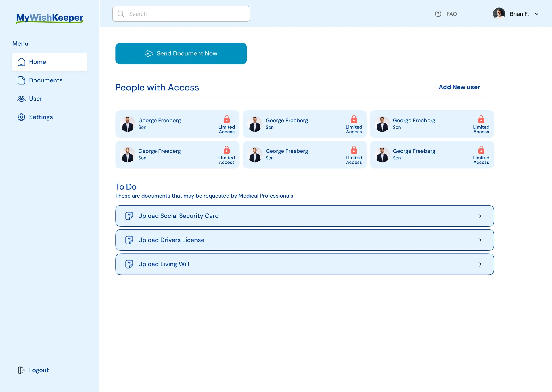Click the Brian F. user name
The image size is (552, 392).
point(519,14)
